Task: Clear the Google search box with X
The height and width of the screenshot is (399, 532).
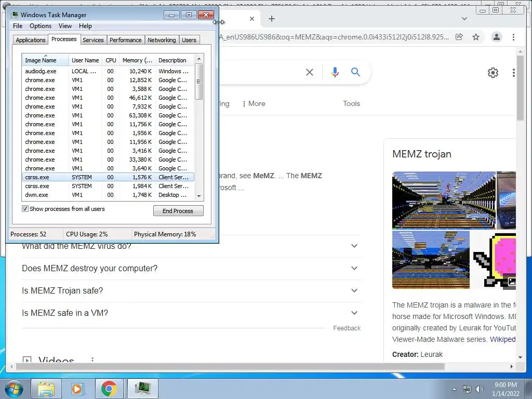Action: pos(310,72)
